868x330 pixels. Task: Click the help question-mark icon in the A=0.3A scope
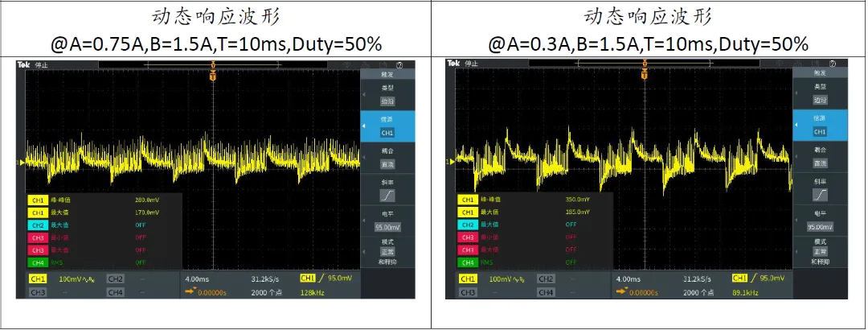832,64
